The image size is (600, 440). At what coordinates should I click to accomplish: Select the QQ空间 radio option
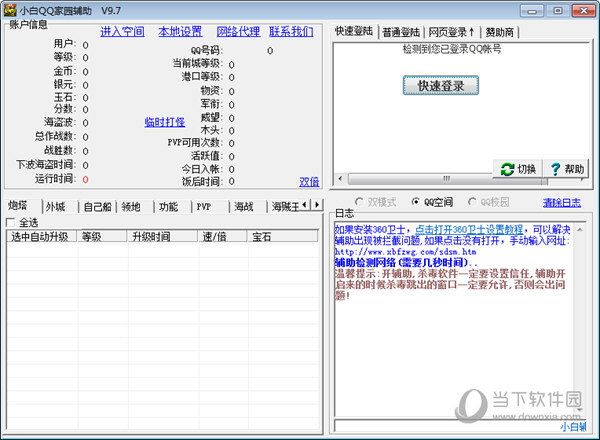click(x=415, y=202)
